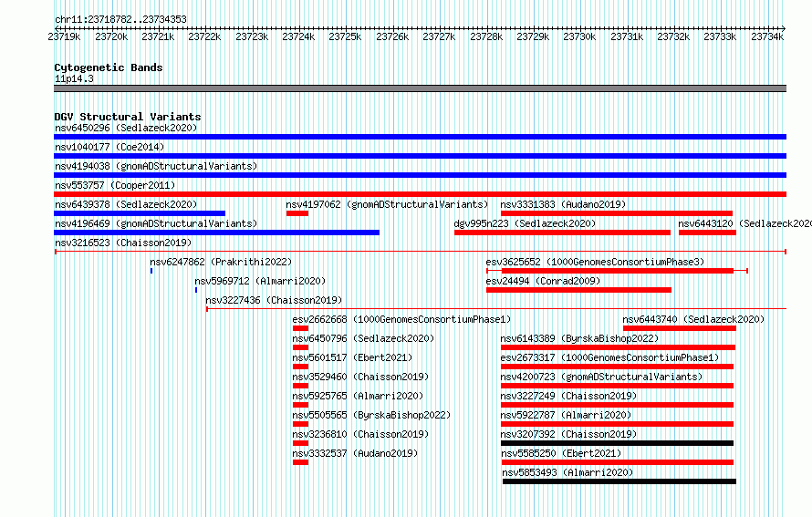Open nsv6439378 (Sedlazeck2020) variant
Image resolution: width=812 pixels, height=517 pixels.
pyautogui.click(x=126, y=204)
